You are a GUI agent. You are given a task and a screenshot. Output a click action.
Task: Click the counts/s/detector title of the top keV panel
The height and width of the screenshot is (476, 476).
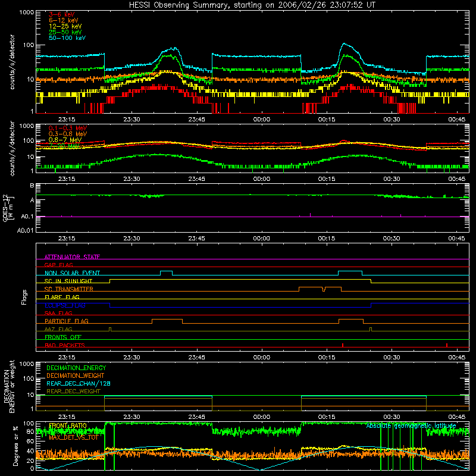tap(12, 62)
